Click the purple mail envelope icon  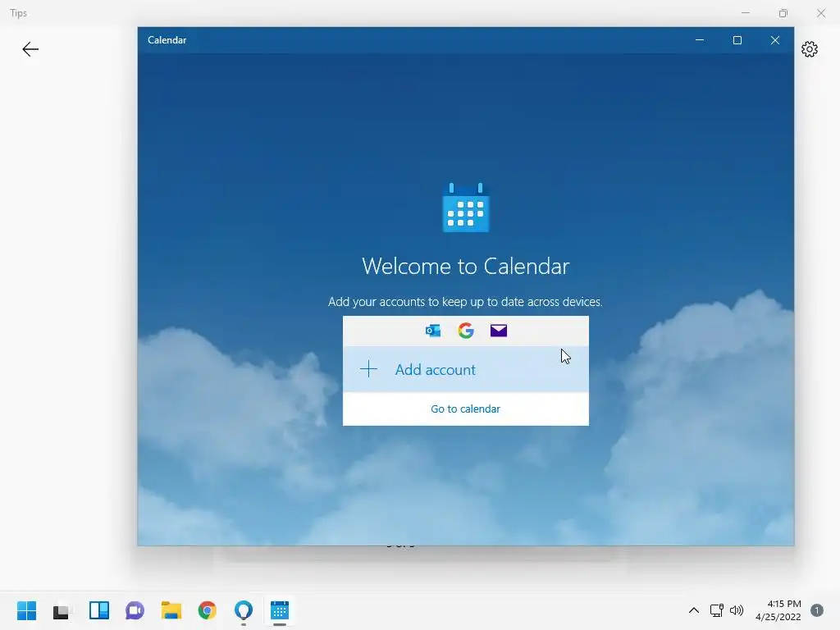coord(499,331)
